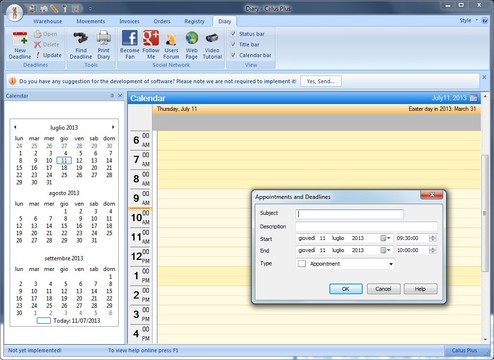Open the Style dropdown menu
494x360 pixels.
click(468, 21)
